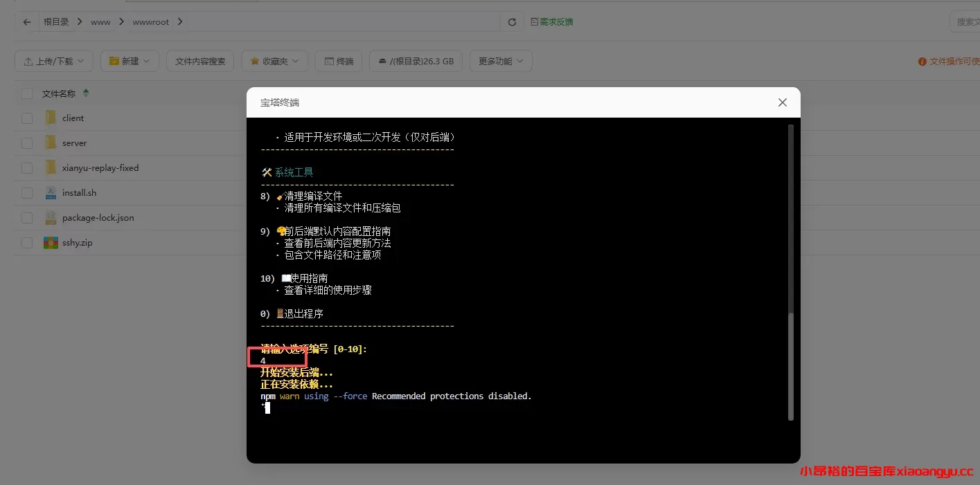Viewport: 980px width, 485px height.
Task: Open the 终端 terminal tool
Action: click(x=338, y=61)
